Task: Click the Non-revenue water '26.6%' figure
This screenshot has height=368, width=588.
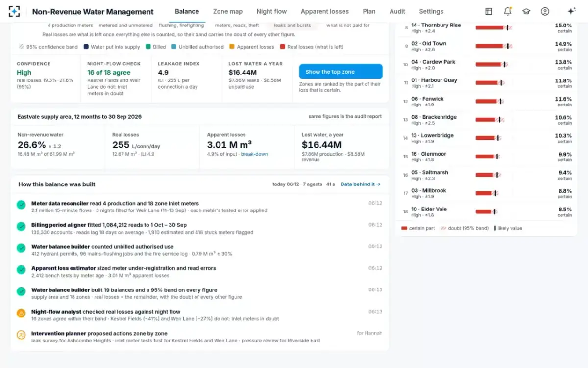Action: pos(32,145)
